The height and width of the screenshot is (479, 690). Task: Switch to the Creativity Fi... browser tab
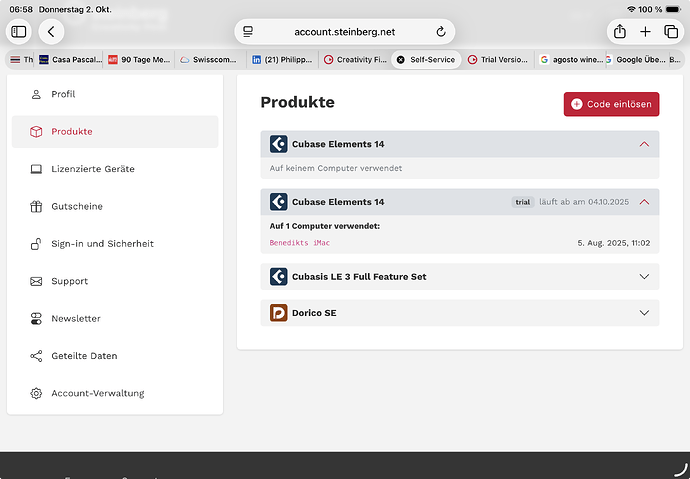pos(357,60)
